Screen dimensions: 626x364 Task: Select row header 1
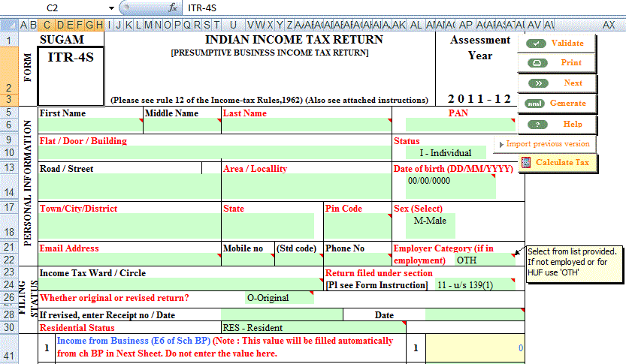click(x=9, y=40)
